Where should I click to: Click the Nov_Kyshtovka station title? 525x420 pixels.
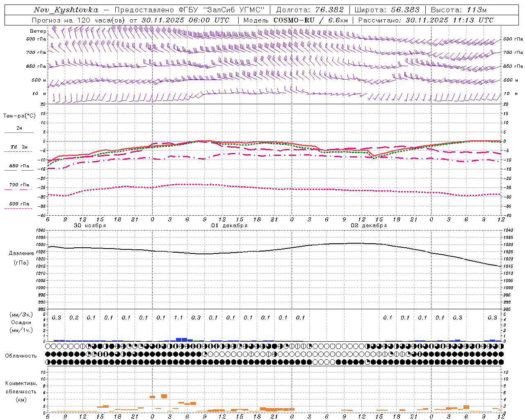pyautogui.click(x=66, y=10)
